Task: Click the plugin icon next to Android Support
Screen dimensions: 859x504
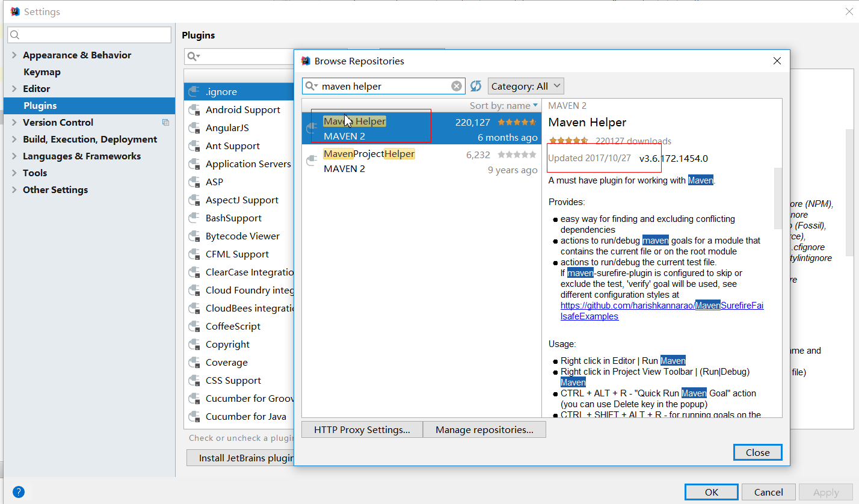Action: (x=194, y=110)
